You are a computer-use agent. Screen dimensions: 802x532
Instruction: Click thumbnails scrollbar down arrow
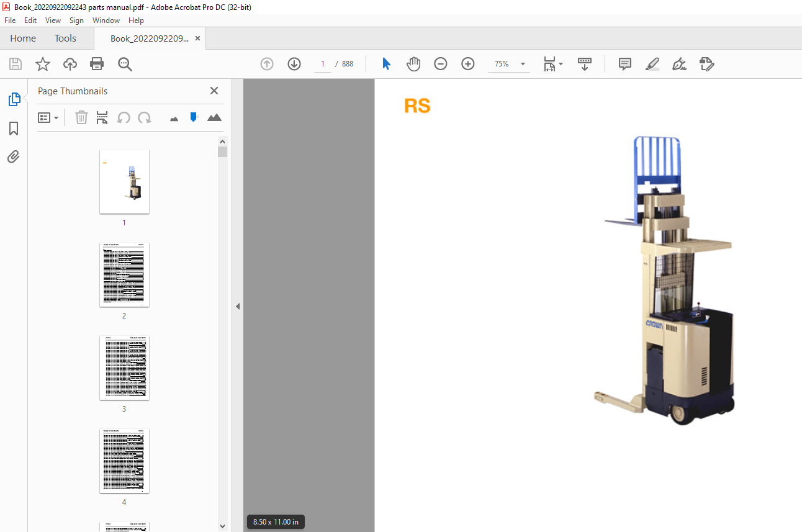point(223,526)
